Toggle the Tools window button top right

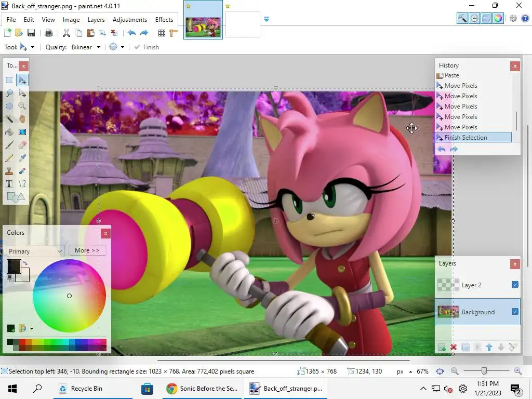462,18
